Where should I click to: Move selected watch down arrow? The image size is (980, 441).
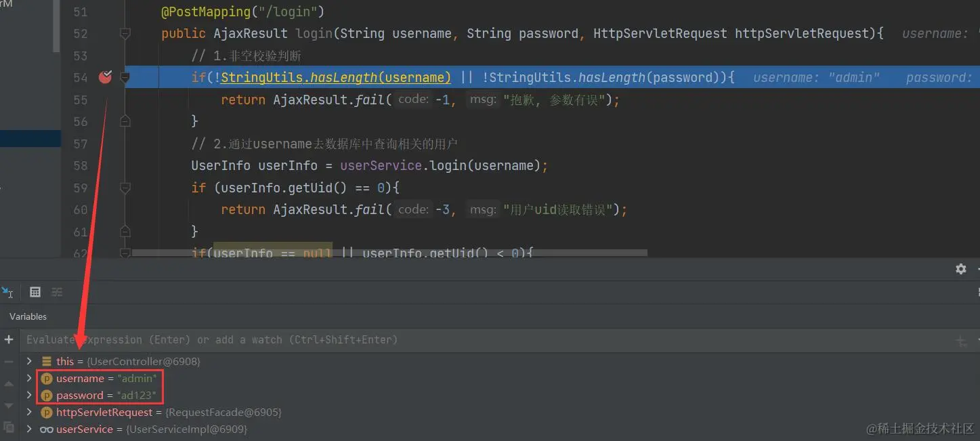pyautogui.click(x=9, y=405)
